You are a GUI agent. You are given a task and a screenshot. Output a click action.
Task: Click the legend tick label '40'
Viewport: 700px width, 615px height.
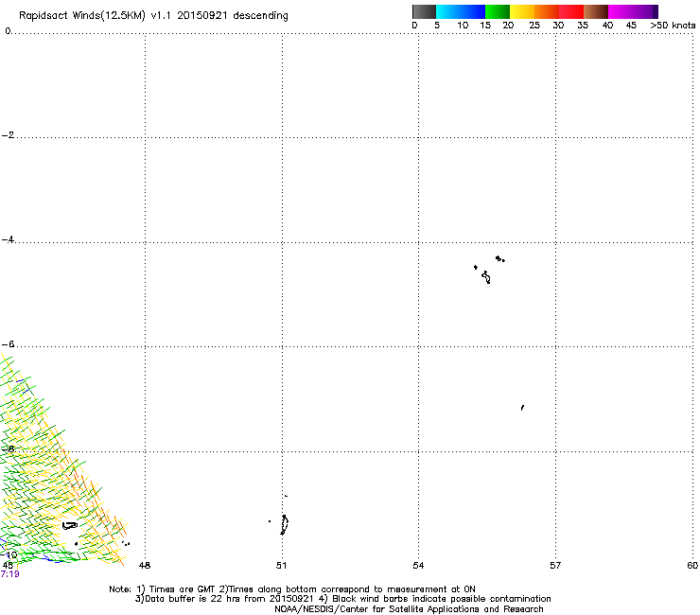coord(607,26)
